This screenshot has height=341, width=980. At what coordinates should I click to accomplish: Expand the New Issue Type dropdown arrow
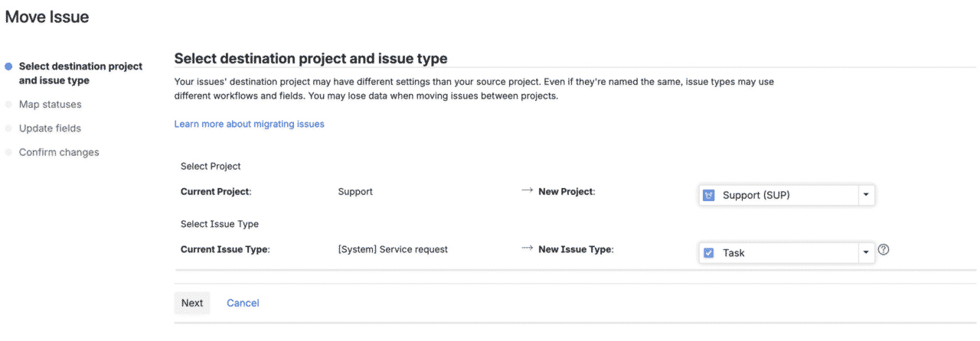[866, 252]
